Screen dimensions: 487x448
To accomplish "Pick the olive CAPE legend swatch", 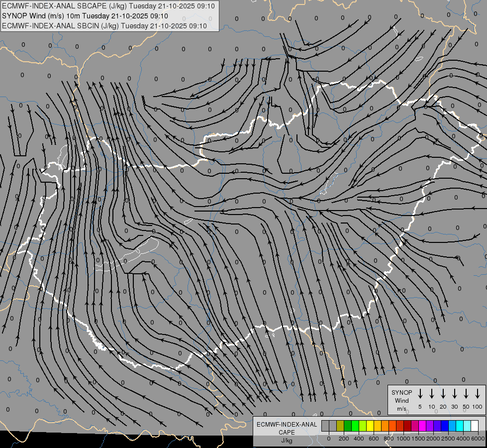I will tap(340, 426).
